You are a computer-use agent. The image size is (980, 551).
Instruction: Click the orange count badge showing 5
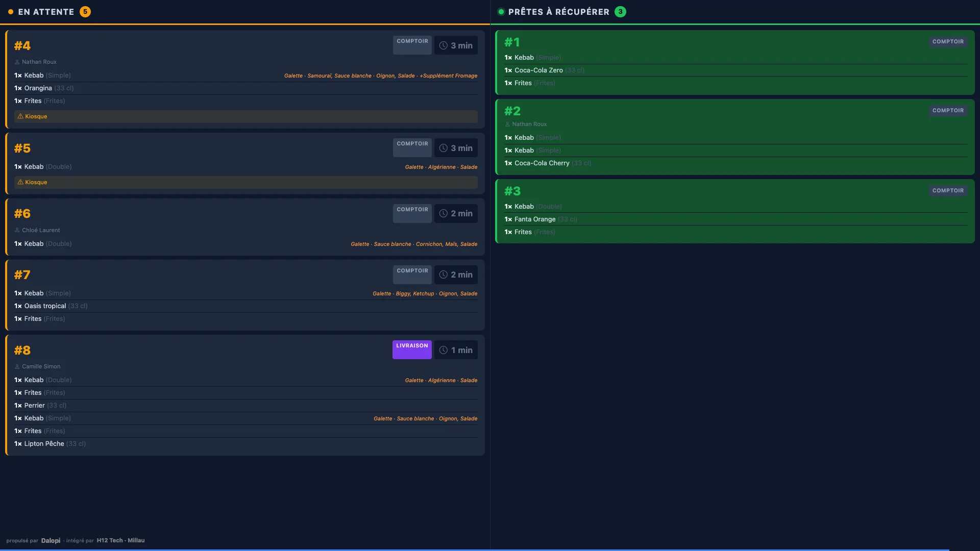[x=85, y=12]
